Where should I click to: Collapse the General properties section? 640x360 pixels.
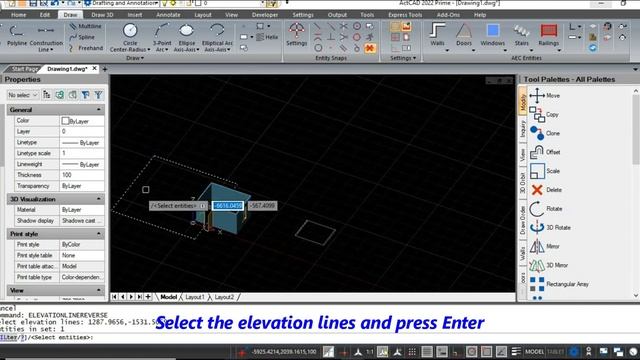tap(99, 109)
